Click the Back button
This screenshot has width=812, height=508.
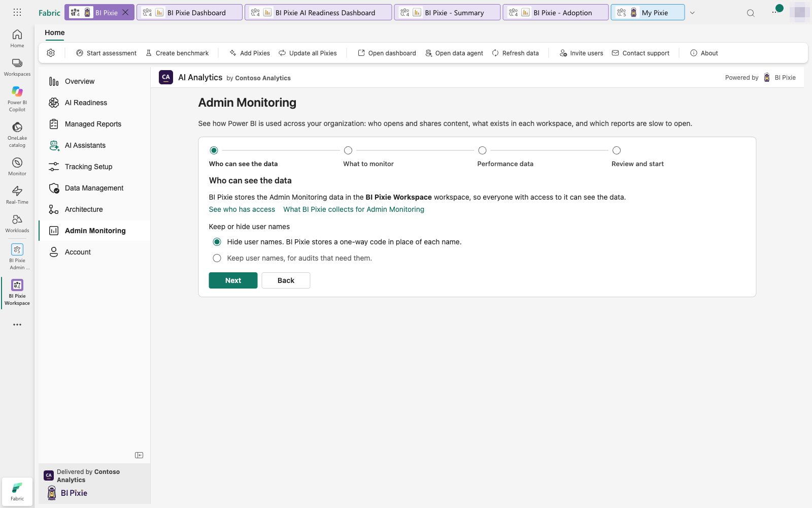coord(286,280)
